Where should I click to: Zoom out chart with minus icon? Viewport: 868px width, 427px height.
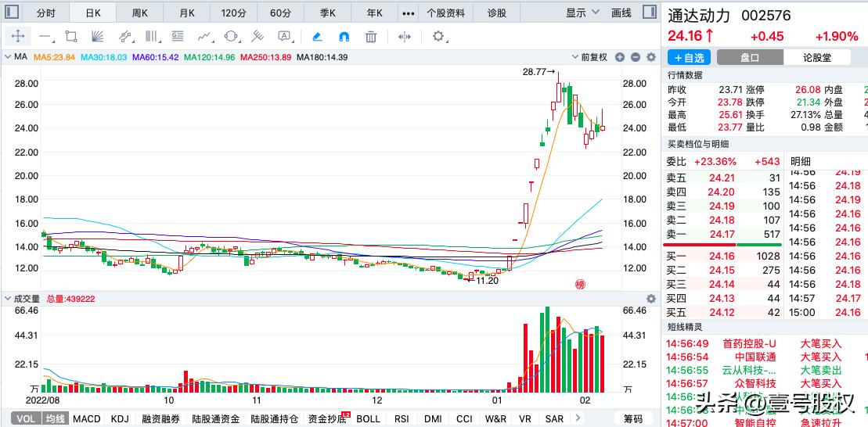pos(636,57)
